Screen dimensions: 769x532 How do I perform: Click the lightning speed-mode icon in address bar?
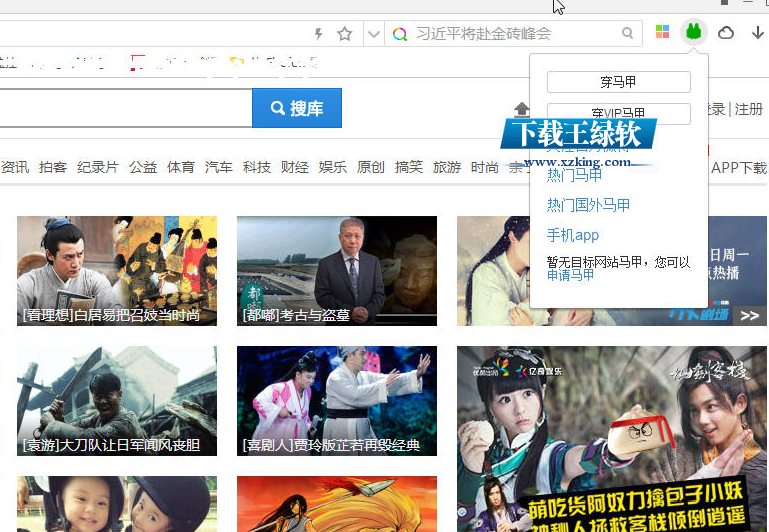coord(319,34)
